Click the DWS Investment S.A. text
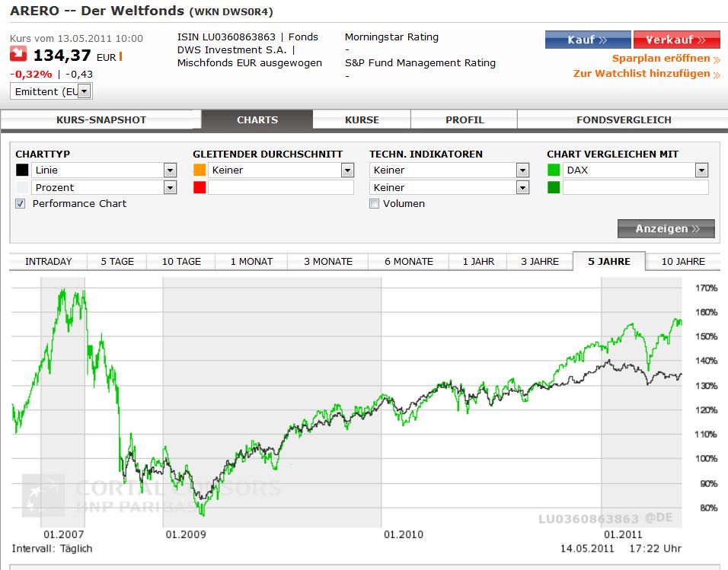 [232, 50]
